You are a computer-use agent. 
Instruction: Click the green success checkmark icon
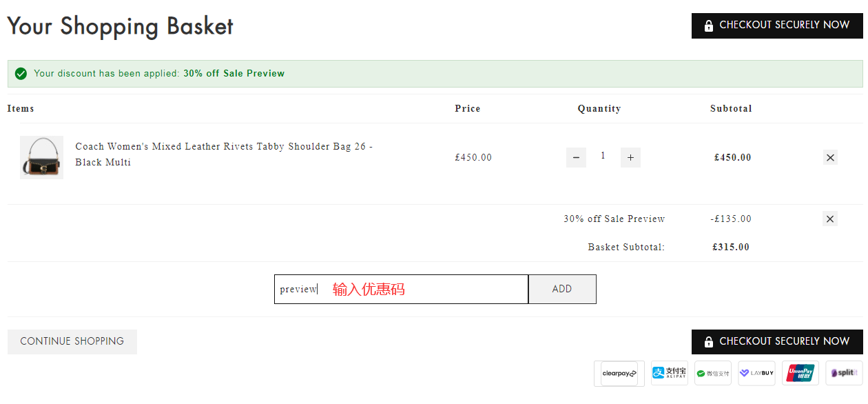click(21, 74)
